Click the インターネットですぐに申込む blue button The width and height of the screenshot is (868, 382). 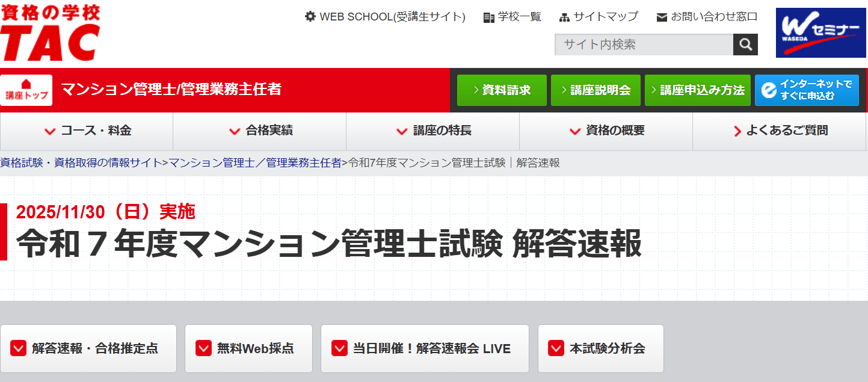(807, 89)
